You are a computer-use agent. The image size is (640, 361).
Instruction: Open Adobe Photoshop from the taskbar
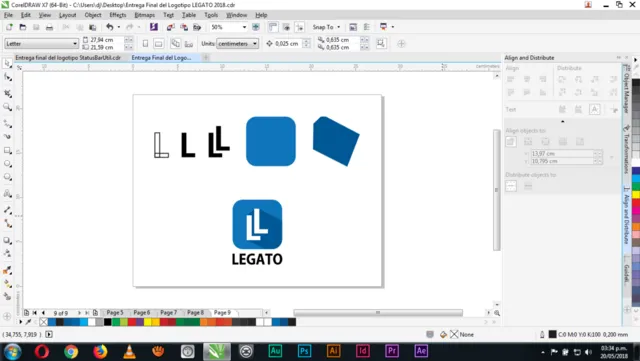(304, 351)
